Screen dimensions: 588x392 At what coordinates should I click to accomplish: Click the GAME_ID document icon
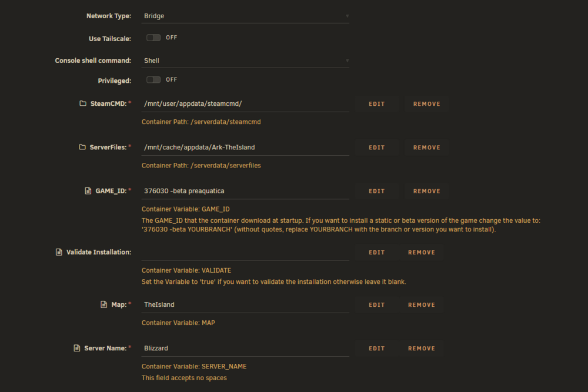tap(88, 191)
